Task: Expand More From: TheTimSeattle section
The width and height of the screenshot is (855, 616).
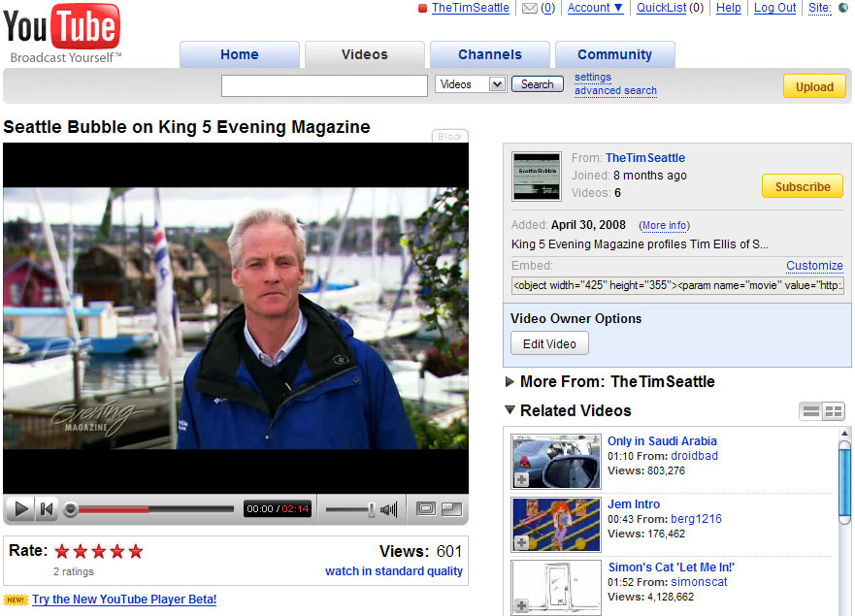Action: click(x=510, y=381)
